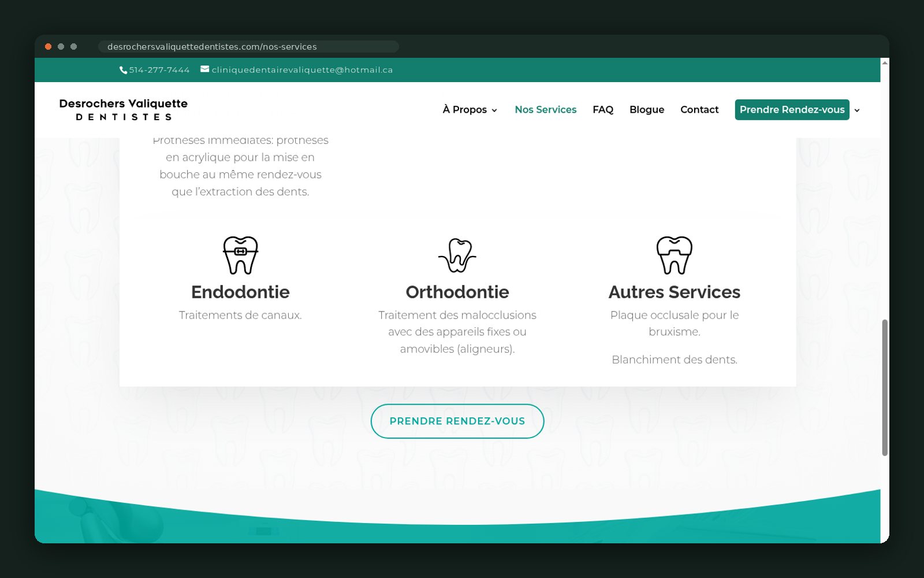Go to Nos Services page

click(546, 110)
